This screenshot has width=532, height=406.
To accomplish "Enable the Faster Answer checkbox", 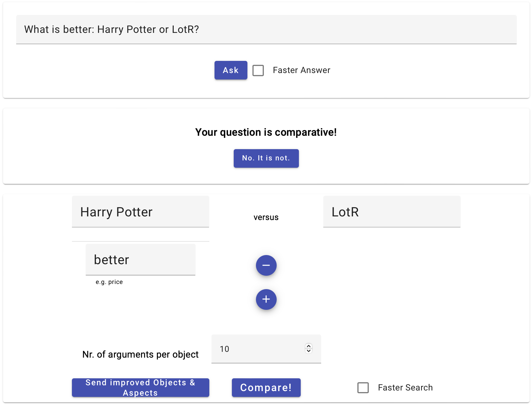I will [258, 70].
